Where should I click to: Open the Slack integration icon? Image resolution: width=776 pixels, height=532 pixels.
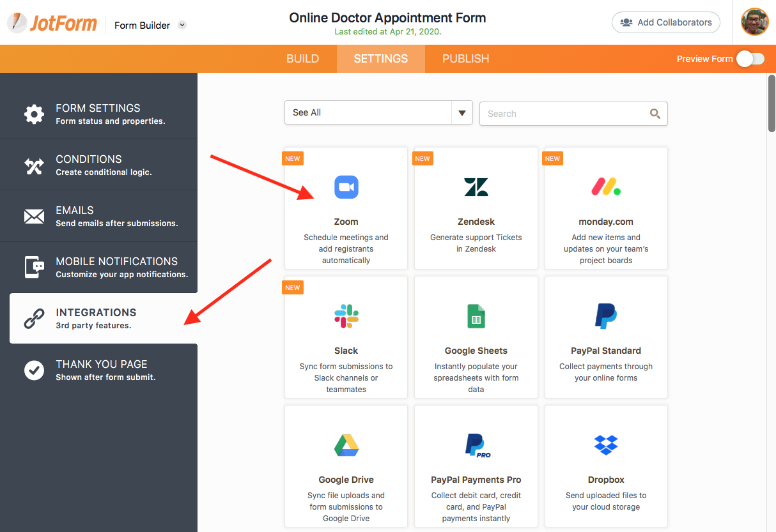click(x=346, y=316)
